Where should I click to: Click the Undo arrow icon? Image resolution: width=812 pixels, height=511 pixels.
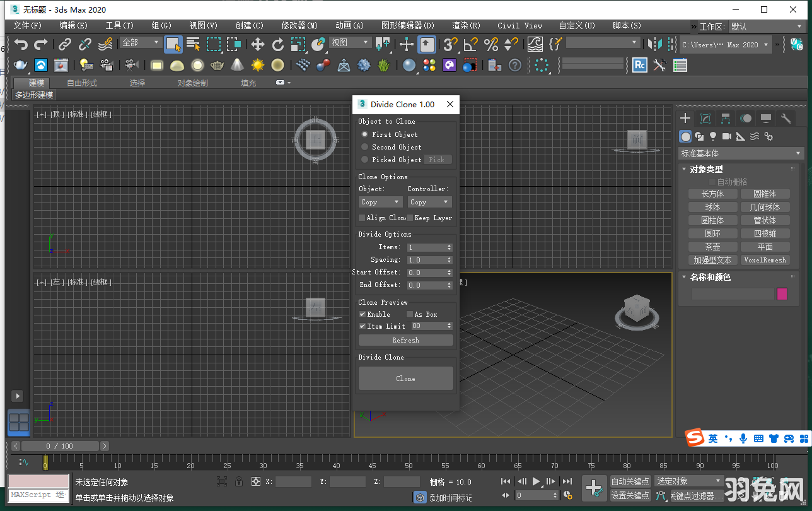(21, 45)
